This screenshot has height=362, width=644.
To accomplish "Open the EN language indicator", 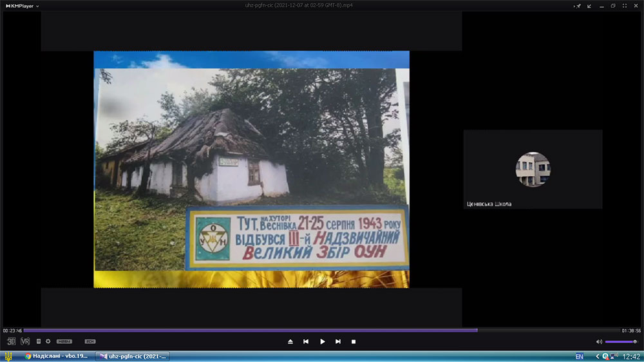I will 580,356.
